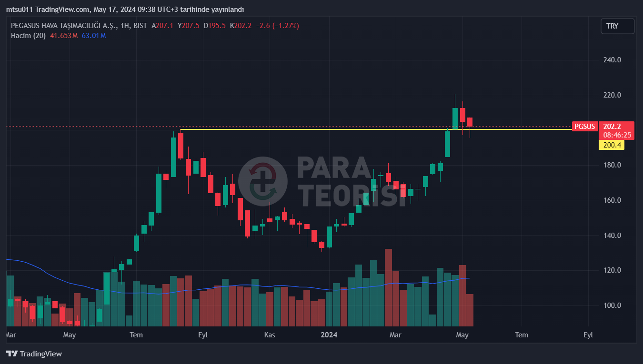Viewport: 643px width, 364px height.
Task: Click the 63.01 M volume average value
Action: [x=94, y=36]
